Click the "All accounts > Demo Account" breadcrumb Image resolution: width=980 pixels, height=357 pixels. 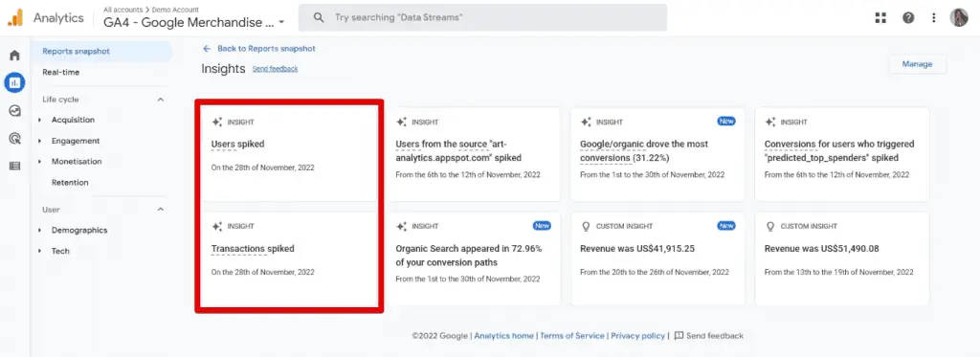pyautogui.click(x=151, y=10)
